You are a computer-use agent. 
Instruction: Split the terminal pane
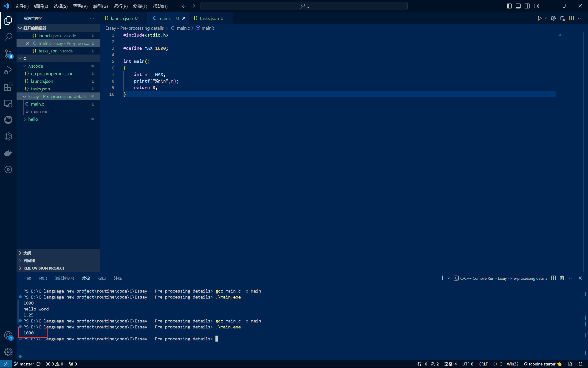554,278
